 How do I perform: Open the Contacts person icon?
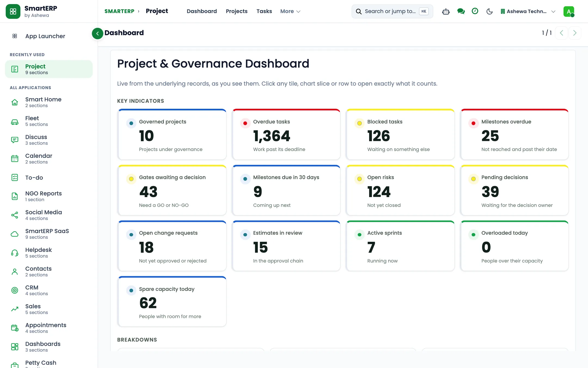pos(15,272)
